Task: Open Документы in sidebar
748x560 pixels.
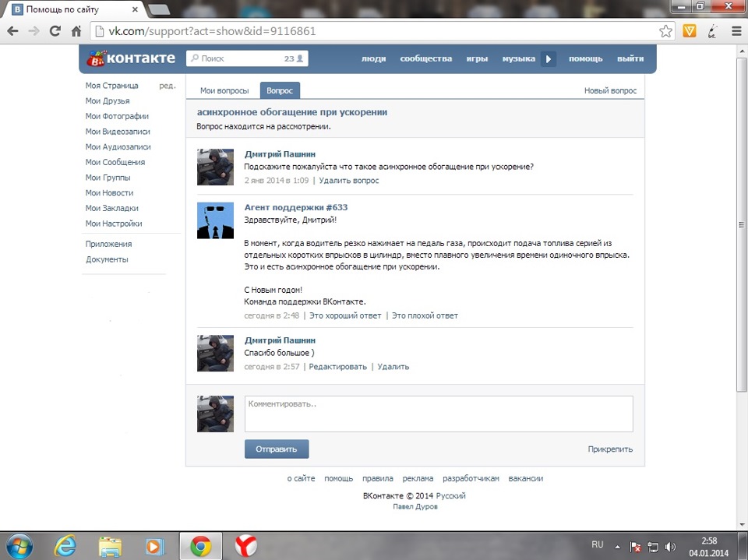Action: [x=107, y=259]
